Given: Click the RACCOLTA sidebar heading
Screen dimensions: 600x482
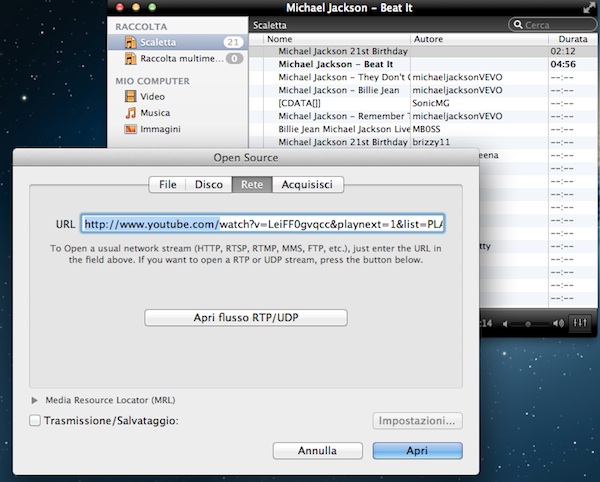Looking at the screenshot, I should [x=141, y=27].
